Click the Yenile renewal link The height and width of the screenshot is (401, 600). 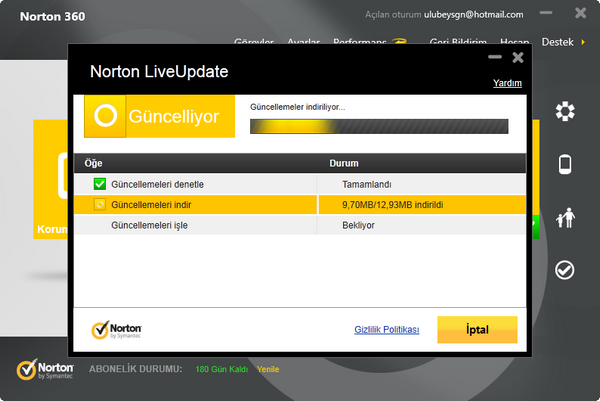268,369
